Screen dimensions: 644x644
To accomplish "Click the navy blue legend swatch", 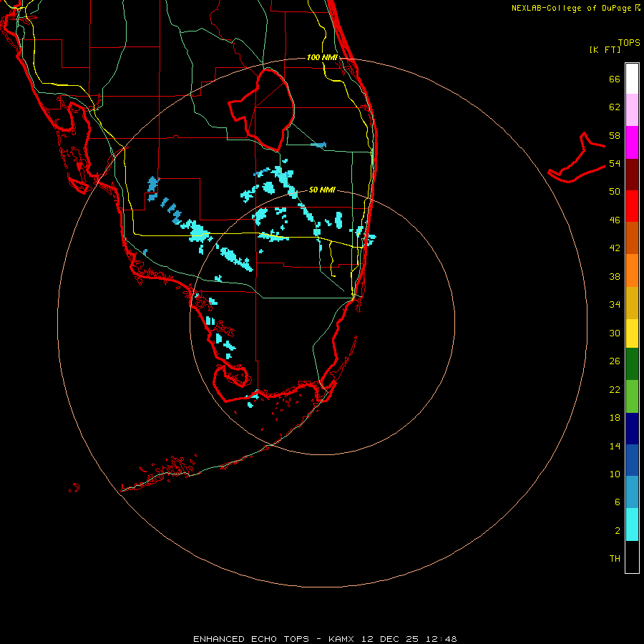I will pos(632,429).
